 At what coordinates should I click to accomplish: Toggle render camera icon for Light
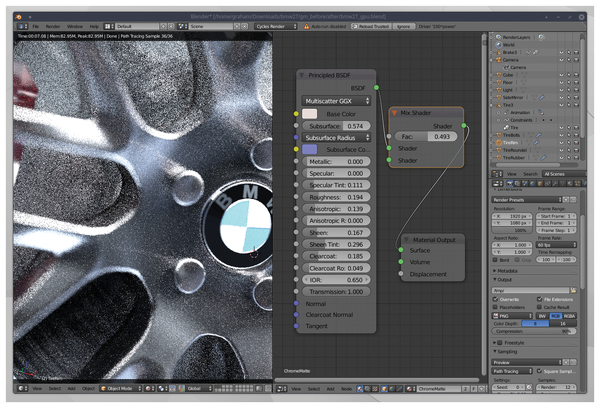click(x=576, y=90)
